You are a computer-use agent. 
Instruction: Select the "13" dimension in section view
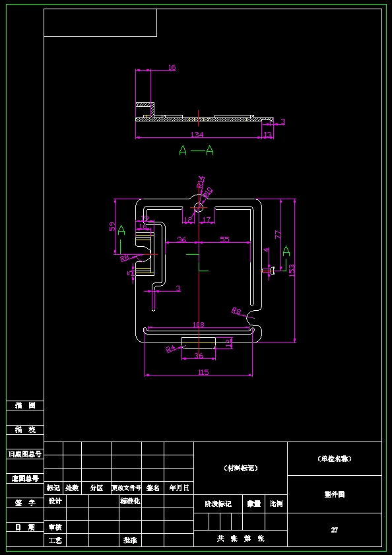(268, 135)
